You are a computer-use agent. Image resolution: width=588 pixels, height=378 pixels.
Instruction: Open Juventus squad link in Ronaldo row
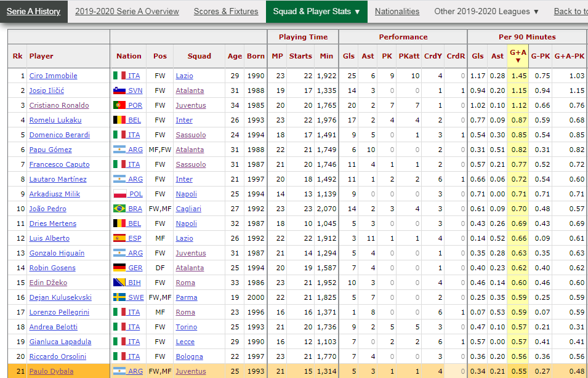[191, 105]
